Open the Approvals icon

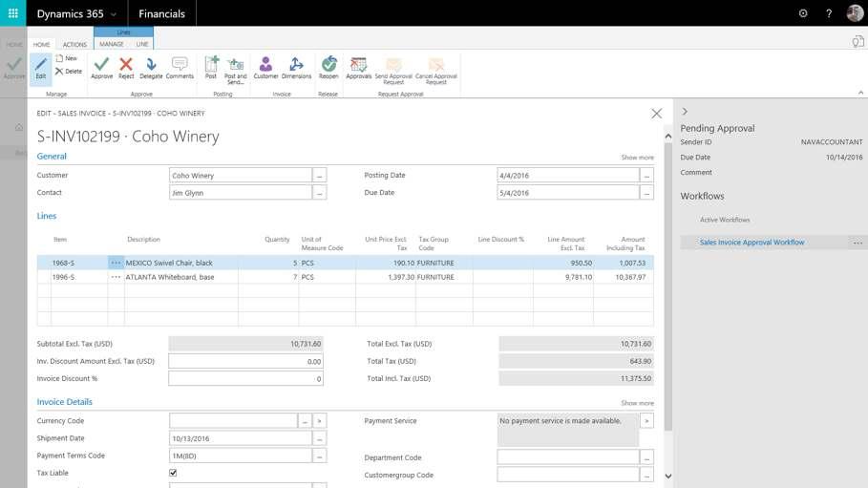coord(359,68)
